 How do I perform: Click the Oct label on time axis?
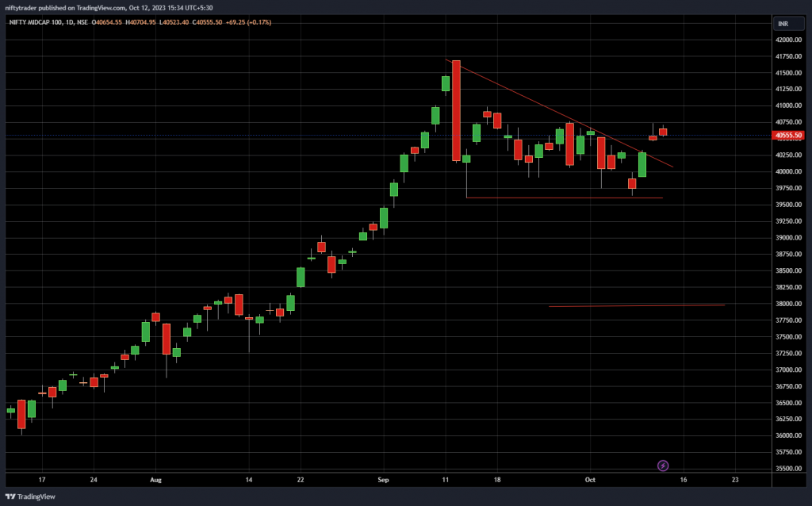[x=589, y=480]
